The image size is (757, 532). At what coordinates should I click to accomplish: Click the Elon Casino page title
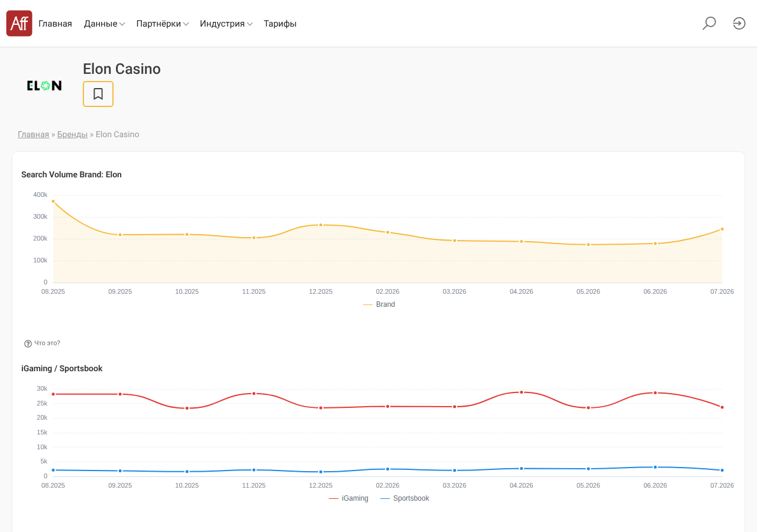tap(122, 69)
